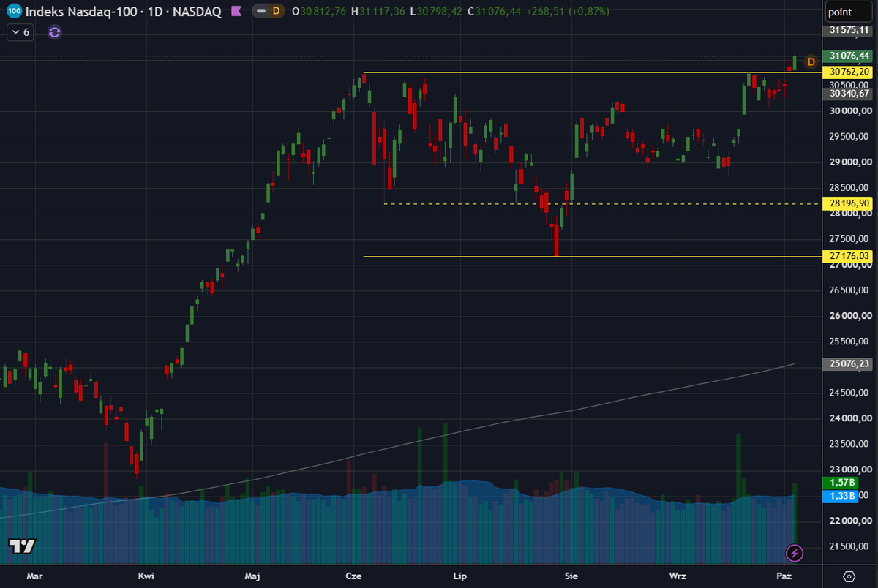
Task: Click the TradingView logo in chart corner
Action: click(22, 546)
